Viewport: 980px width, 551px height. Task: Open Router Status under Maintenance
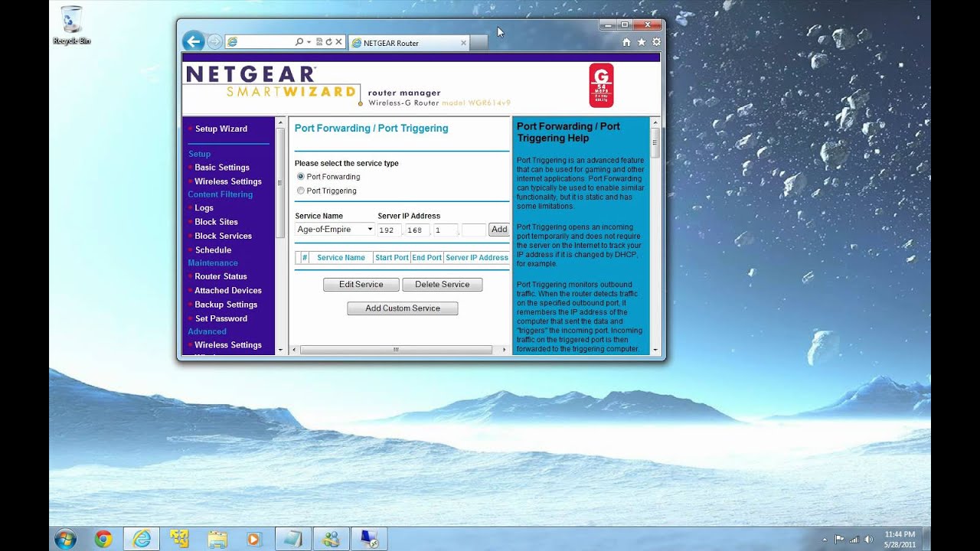click(220, 276)
